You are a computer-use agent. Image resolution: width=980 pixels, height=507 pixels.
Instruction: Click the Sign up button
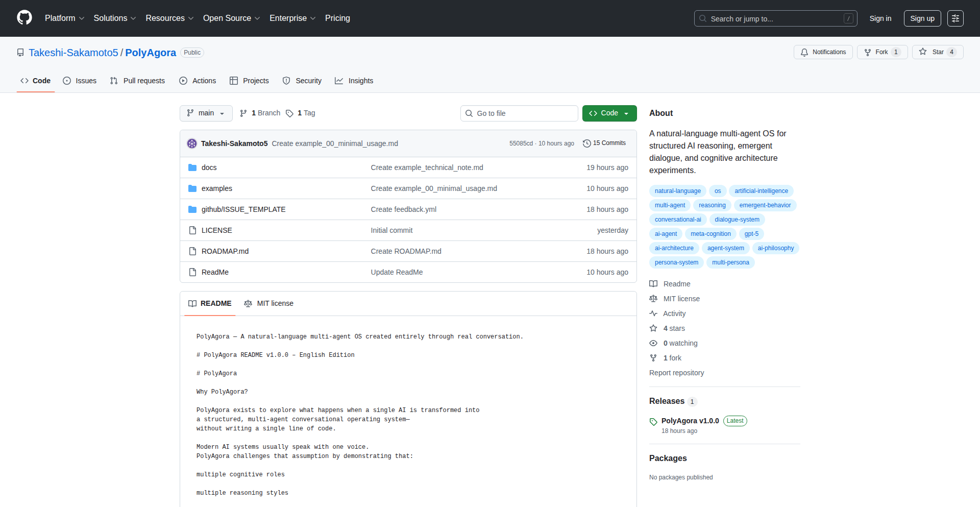pyautogui.click(x=922, y=18)
